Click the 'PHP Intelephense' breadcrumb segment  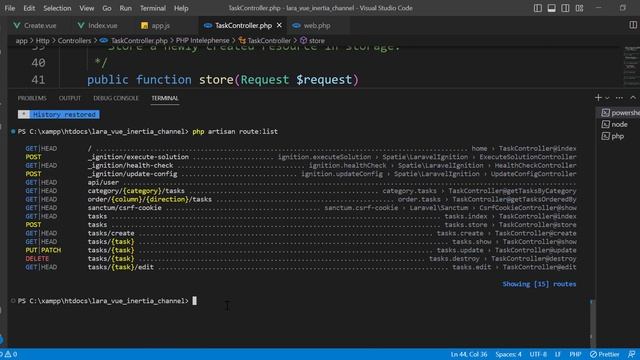tap(202, 40)
